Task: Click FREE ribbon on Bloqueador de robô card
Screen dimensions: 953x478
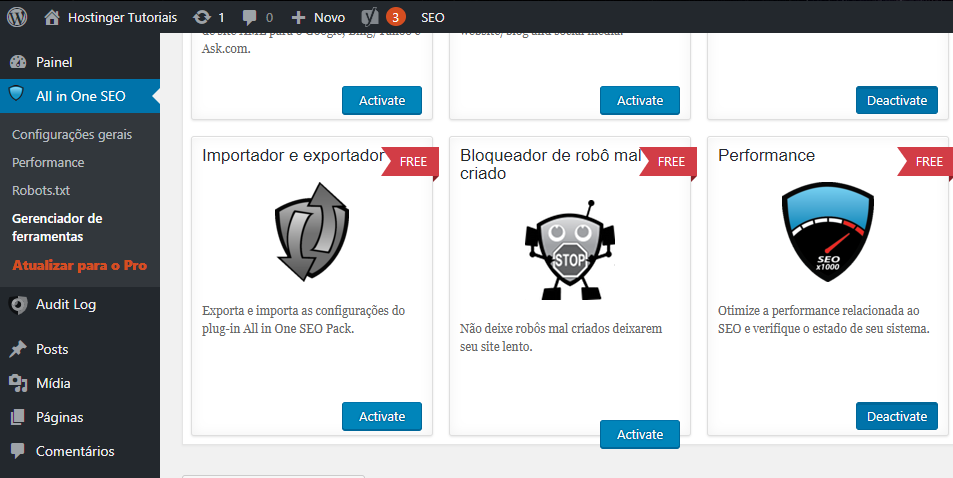Action: click(669, 163)
